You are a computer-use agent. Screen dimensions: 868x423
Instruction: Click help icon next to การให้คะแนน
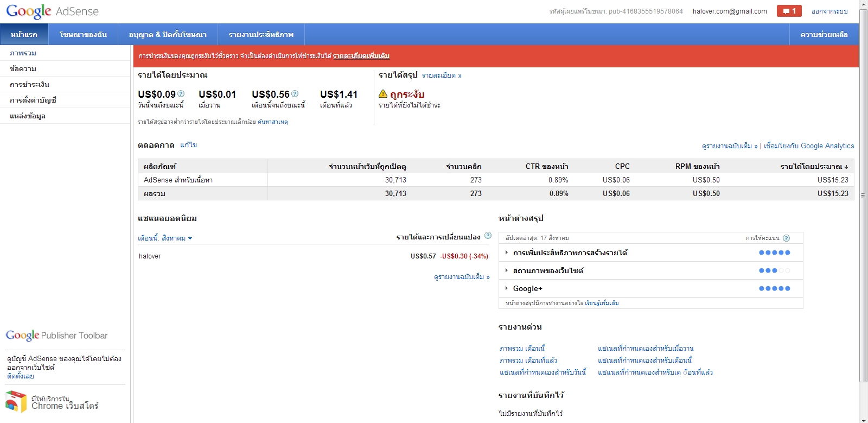click(787, 238)
